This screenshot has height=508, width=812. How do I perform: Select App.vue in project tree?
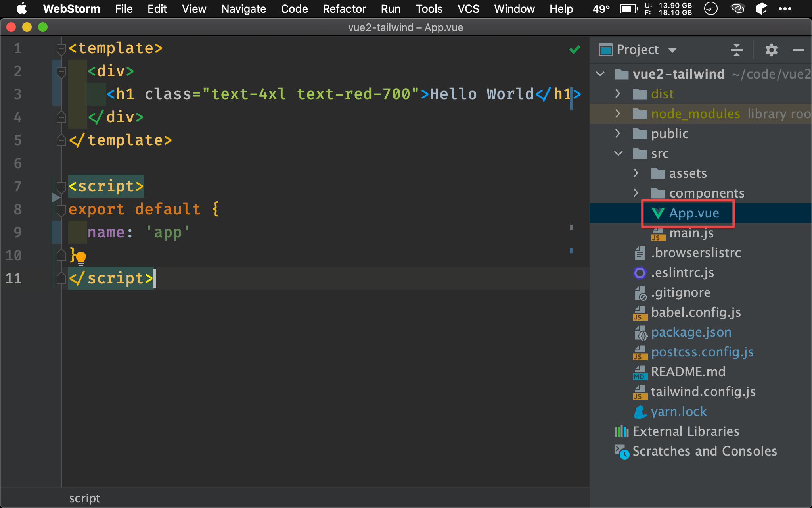694,213
